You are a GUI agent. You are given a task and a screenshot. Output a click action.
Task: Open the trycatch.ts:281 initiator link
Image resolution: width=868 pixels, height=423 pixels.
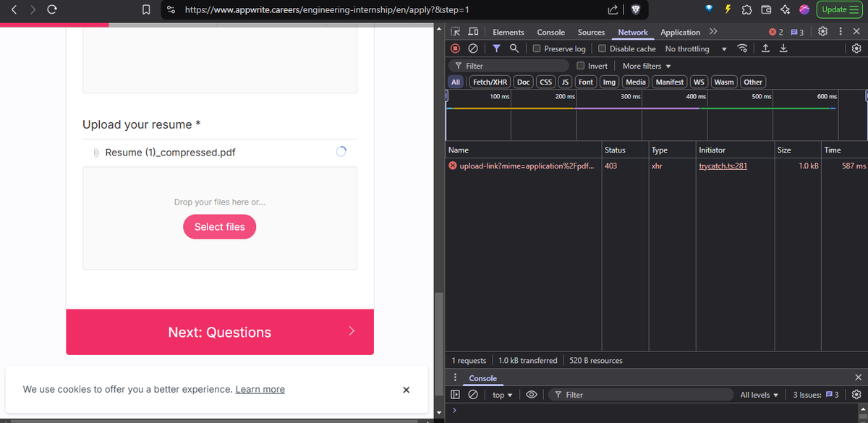click(723, 166)
